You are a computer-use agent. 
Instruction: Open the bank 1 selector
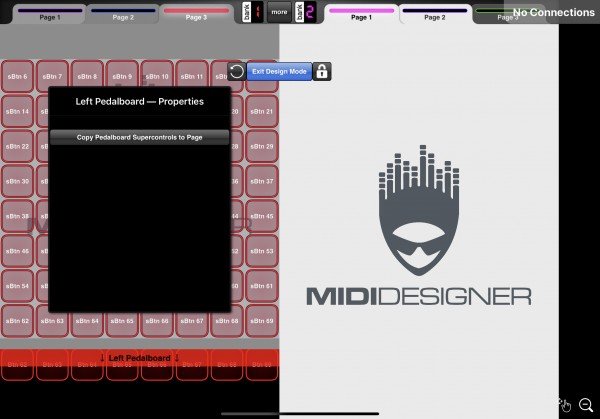click(253, 12)
